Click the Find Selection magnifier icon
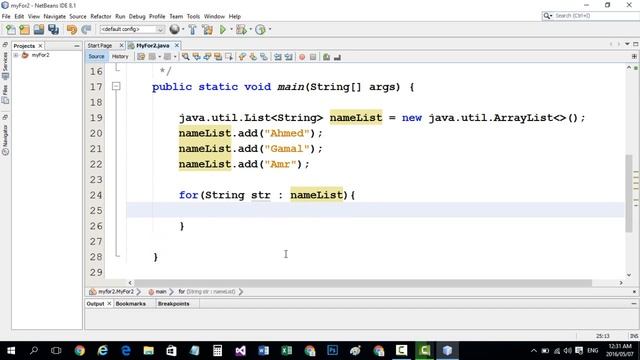The image size is (640, 360). (x=186, y=57)
